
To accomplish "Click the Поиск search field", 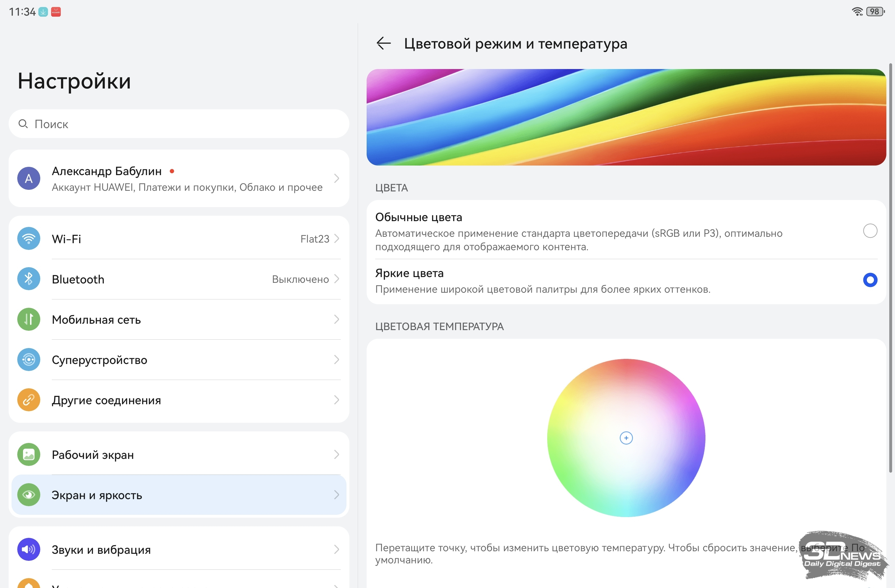I will click(x=179, y=124).
